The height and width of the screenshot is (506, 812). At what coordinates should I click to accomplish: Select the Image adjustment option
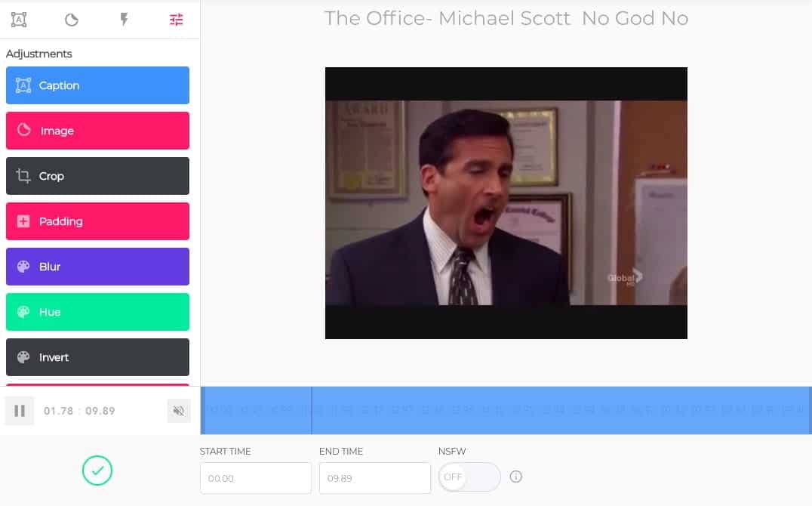(97, 131)
